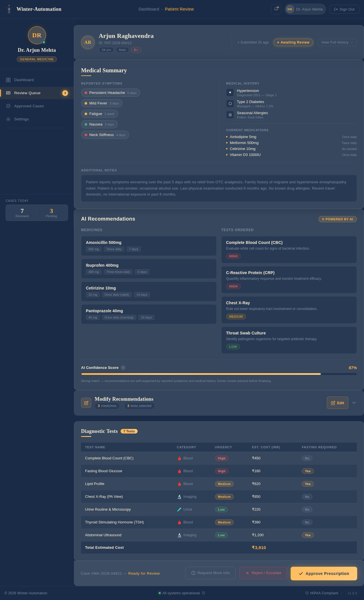Click the Dashboard breadcrumb link
Screen dimensions: 364x600
click(x=149, y=9)
